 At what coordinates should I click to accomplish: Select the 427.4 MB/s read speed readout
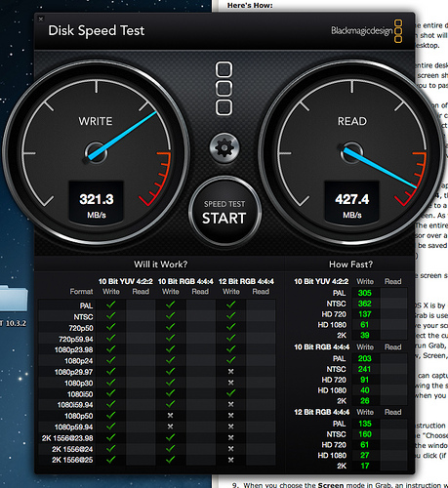coord(351,203)
